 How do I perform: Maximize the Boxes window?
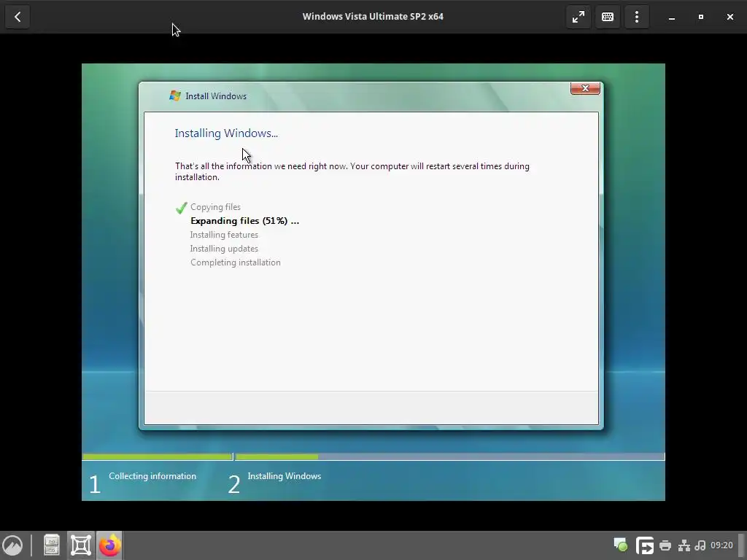point(701,17)
